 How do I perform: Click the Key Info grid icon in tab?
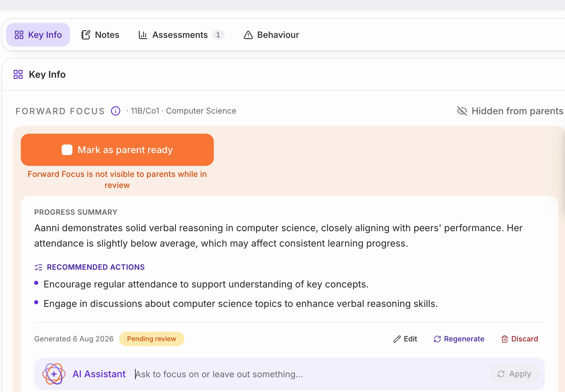pyautogui.click(x=19, y=35)
